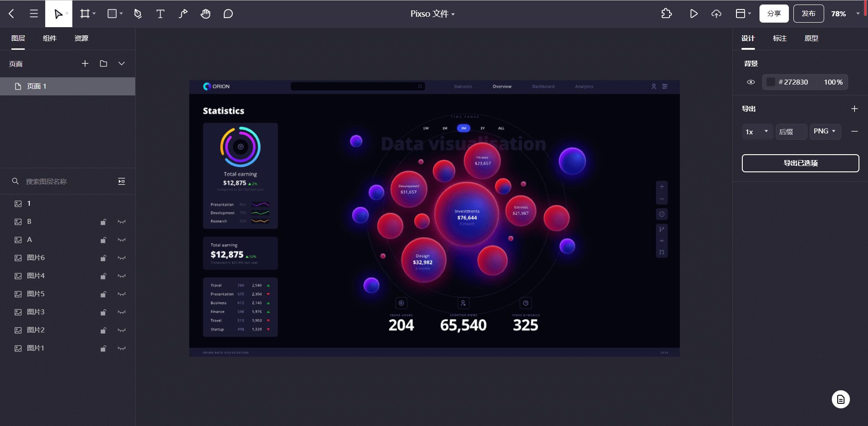The height and width of the screenshot is (426, 868).
Task: Open the hamburger main menu
Action: point(34,14)
